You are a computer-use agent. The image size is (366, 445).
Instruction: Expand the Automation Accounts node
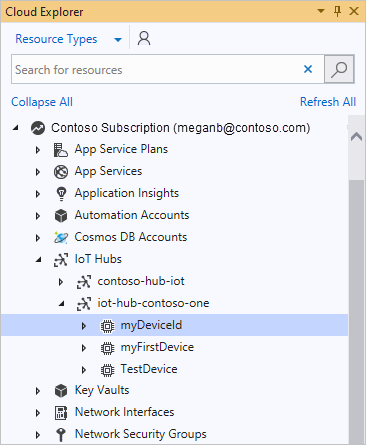pyautogui.click(x=38, y=216)
